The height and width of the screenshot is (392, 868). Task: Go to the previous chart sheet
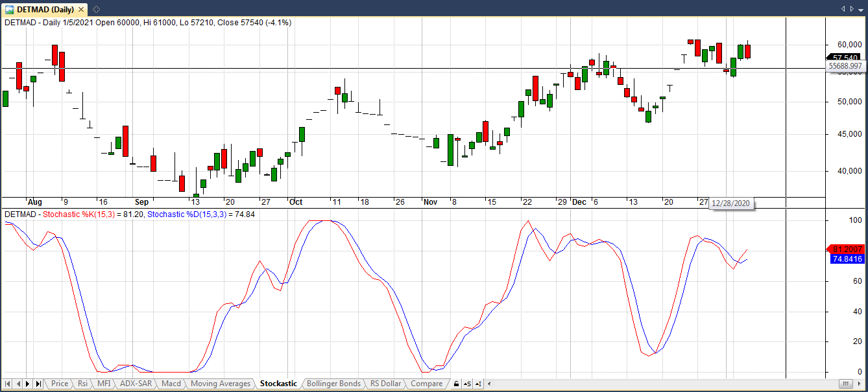18,384
